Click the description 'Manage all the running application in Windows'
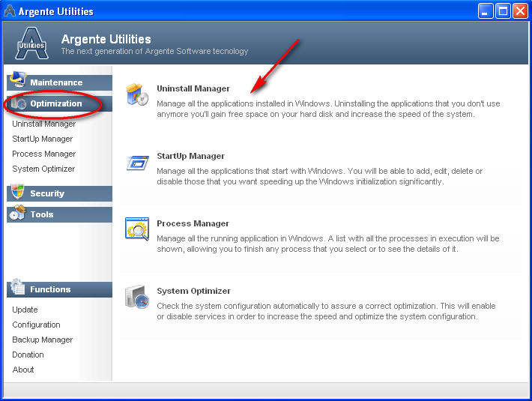532x401 pixels. tap(327, 244)
